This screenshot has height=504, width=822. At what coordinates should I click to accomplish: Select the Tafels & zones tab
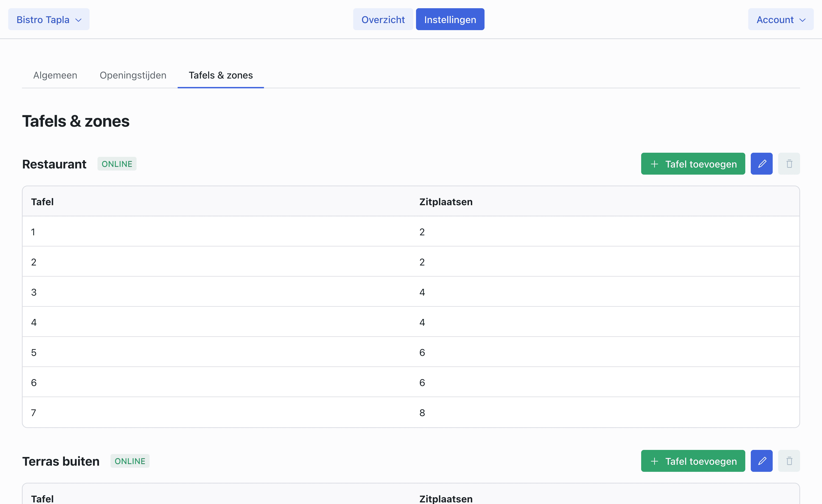pyautogui.click(x=221, y=75)
